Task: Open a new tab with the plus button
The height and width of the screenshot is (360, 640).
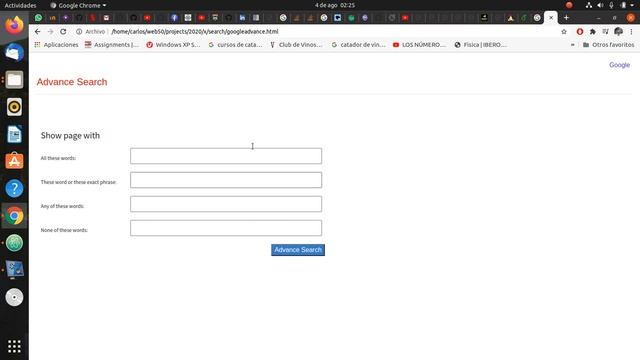Action: click(x=566, y=18)
